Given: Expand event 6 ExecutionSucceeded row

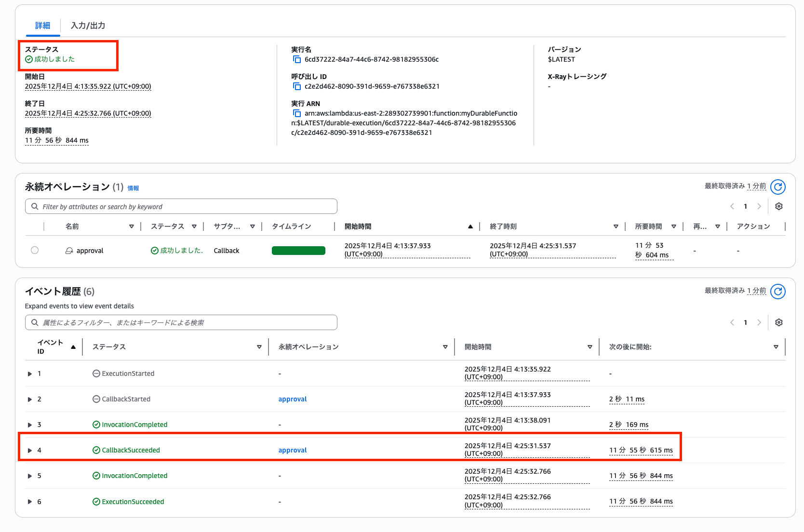Looking at the screenshot, I should (x=30, y=502).
